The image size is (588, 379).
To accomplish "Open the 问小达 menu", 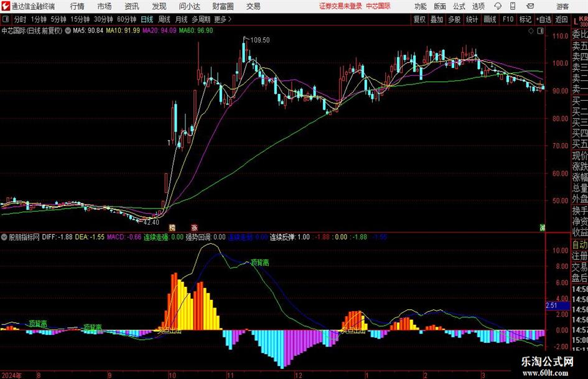I will [x=189, y=6].
